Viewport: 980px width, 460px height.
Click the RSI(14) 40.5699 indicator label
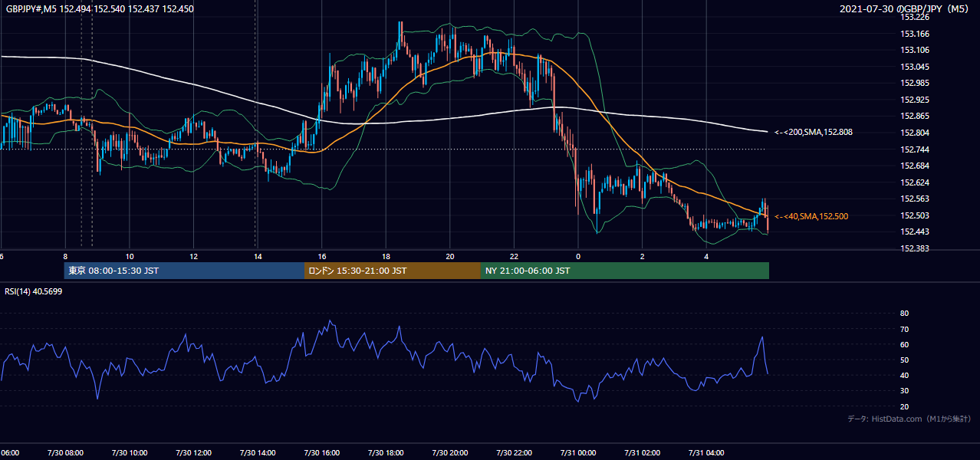(x=34, y=291)
